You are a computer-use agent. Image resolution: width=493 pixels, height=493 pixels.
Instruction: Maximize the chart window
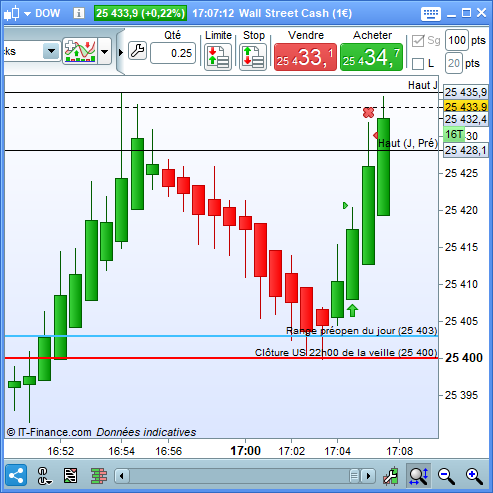click(x=466, y=13)
